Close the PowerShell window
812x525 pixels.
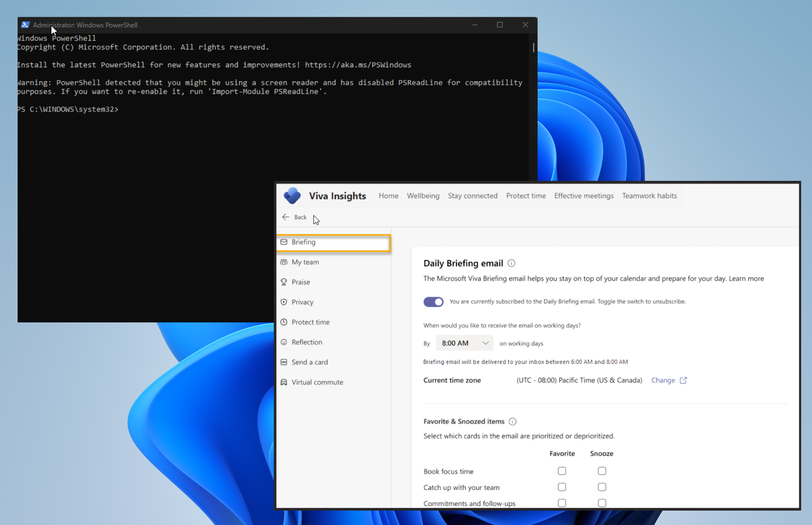525,25
